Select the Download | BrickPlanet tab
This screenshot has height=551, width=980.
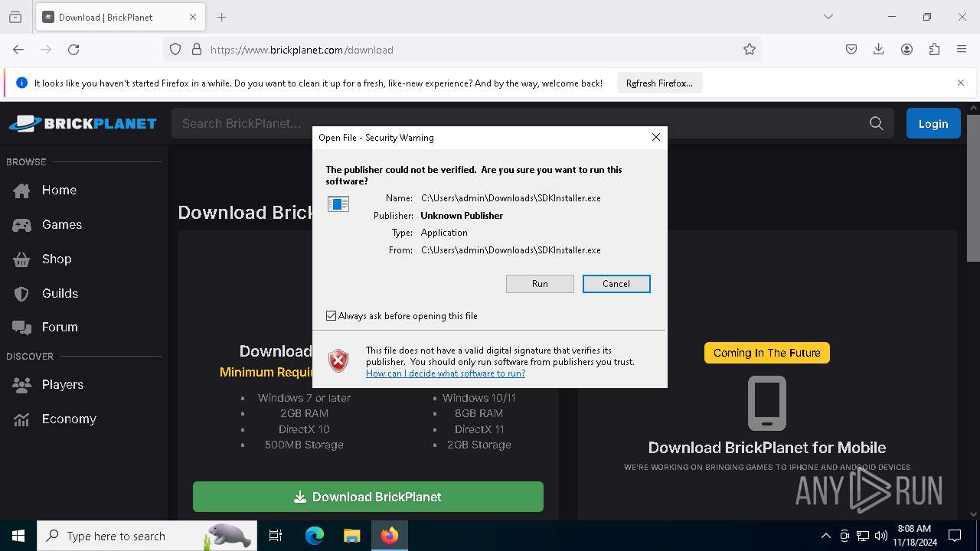coord(120,17)
